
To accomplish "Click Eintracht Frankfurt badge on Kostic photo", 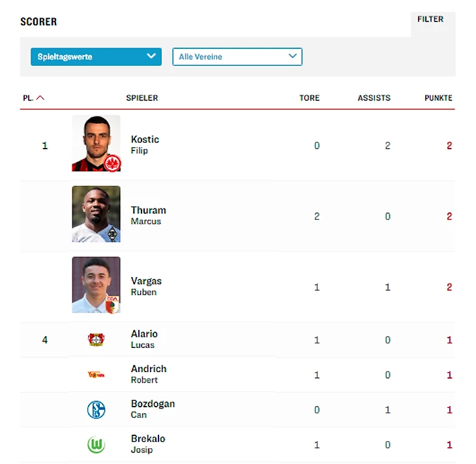I will pyautogui.click(x=112, y=163).
